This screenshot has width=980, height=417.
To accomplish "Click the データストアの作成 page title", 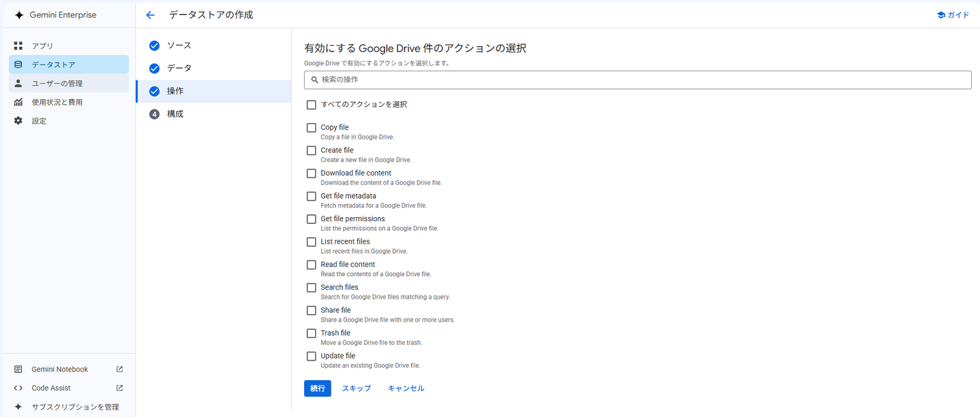I will click(211, 15).
